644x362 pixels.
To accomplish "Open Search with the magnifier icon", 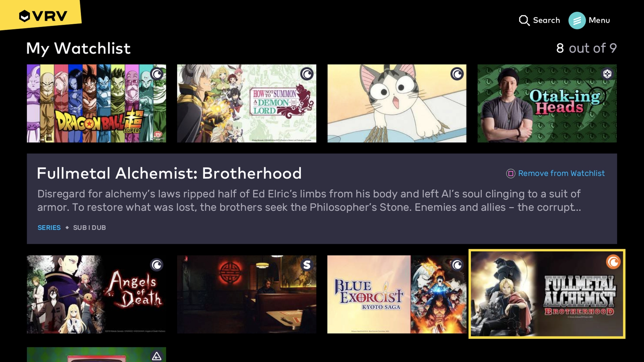I will [524, 20].
